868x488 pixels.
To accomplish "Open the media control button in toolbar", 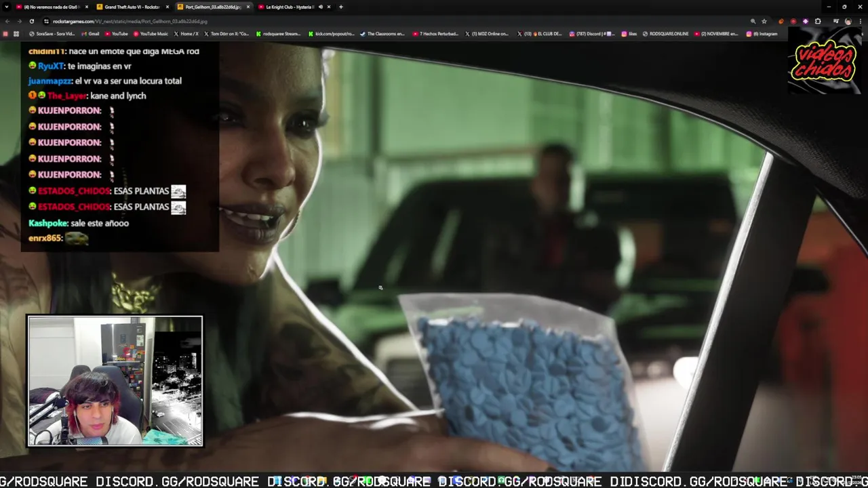I will tap(835, 21).
